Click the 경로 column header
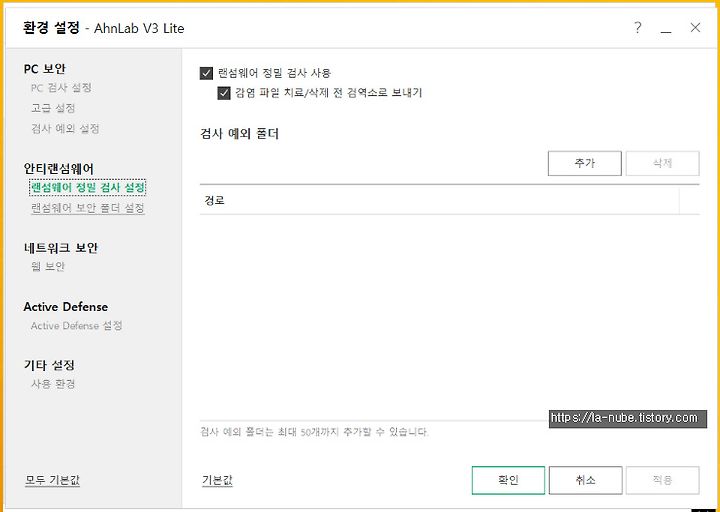The height and width of the screenshot is (512, 720). 439,201
